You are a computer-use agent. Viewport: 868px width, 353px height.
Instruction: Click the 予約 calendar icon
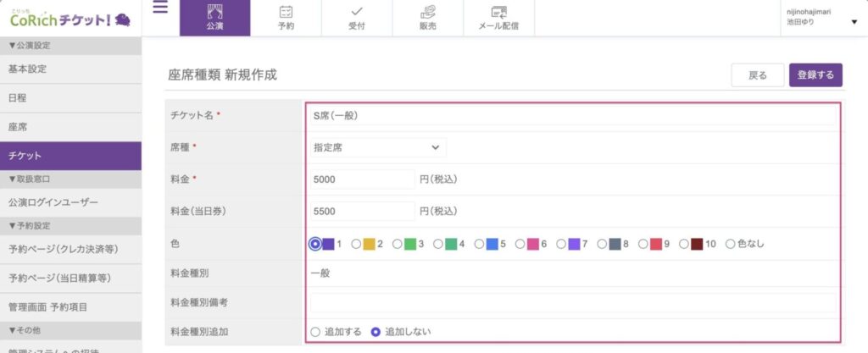[x=286, y=12]
